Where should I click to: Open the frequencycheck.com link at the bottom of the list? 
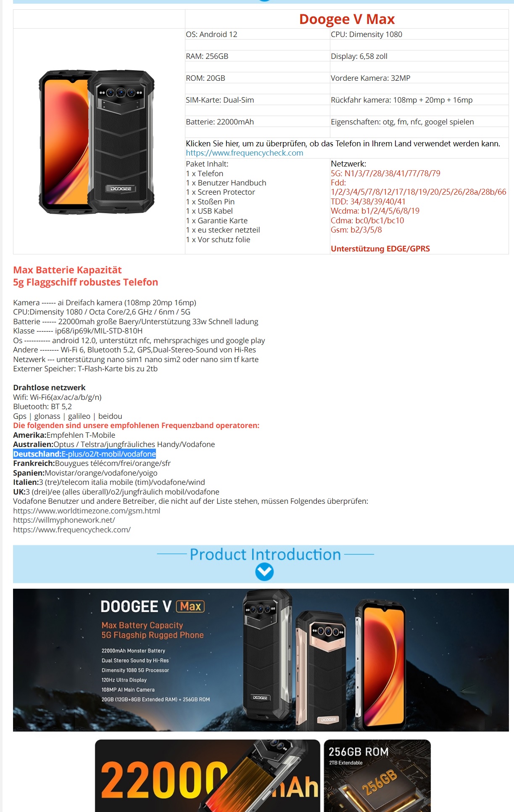[x=72, y=530]
